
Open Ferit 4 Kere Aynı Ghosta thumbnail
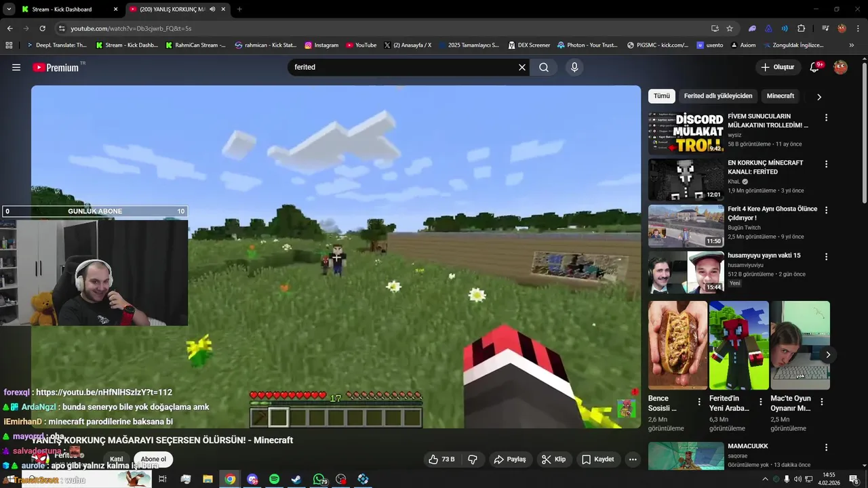coord(686,226)
